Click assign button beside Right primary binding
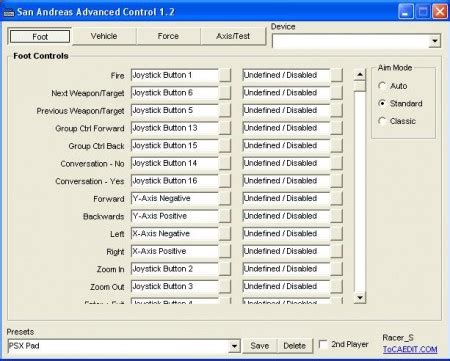 225,251
